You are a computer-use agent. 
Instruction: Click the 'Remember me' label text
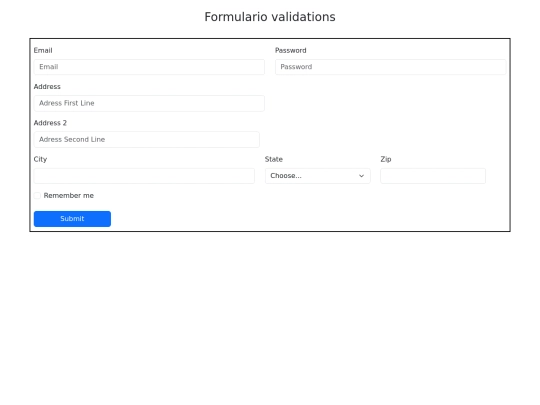click(69, 196)
